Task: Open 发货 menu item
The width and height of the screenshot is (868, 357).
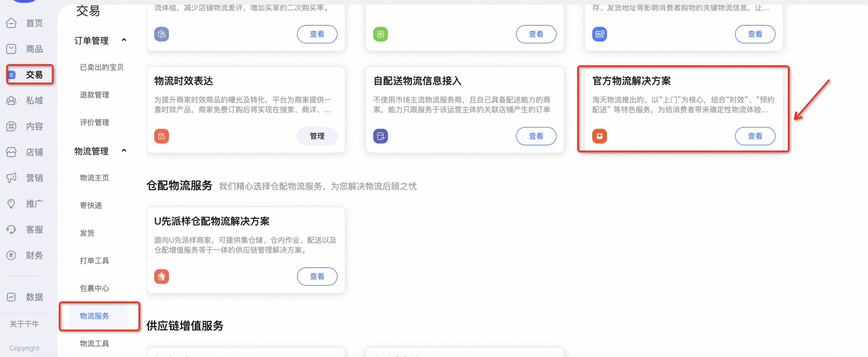Action: coord(87,233)
